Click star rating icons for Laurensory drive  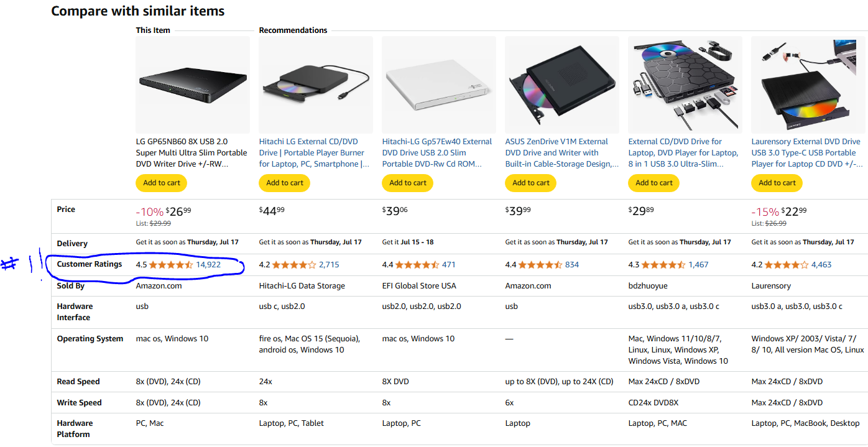[787, 265]
